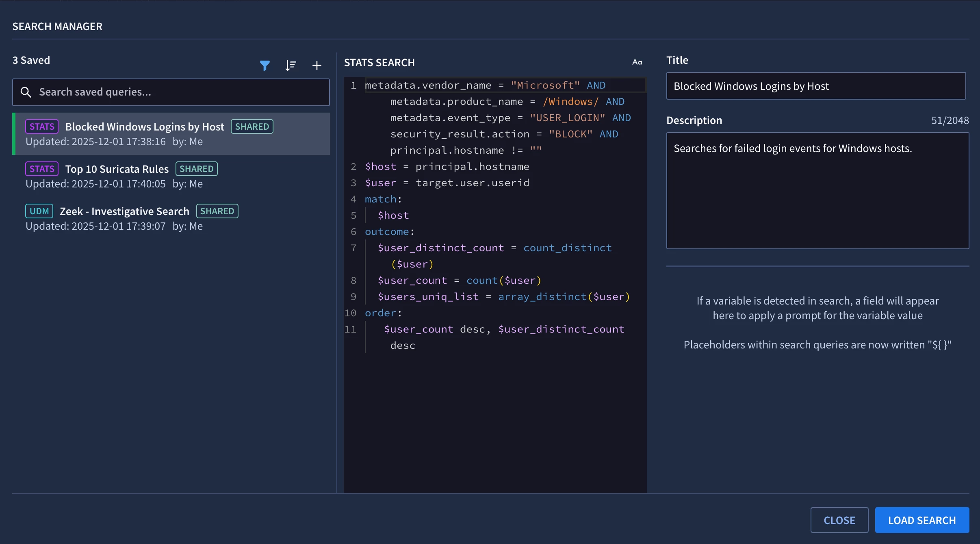
Task: Click the sort saved searches icon
Action: pos(291,65)
